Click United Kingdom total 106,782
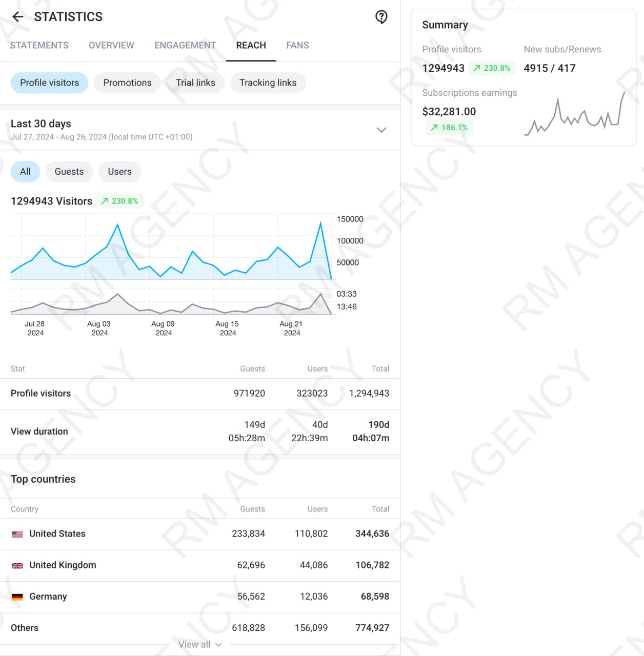Viewport: 644px width, 656px height. tap(372, 565)
